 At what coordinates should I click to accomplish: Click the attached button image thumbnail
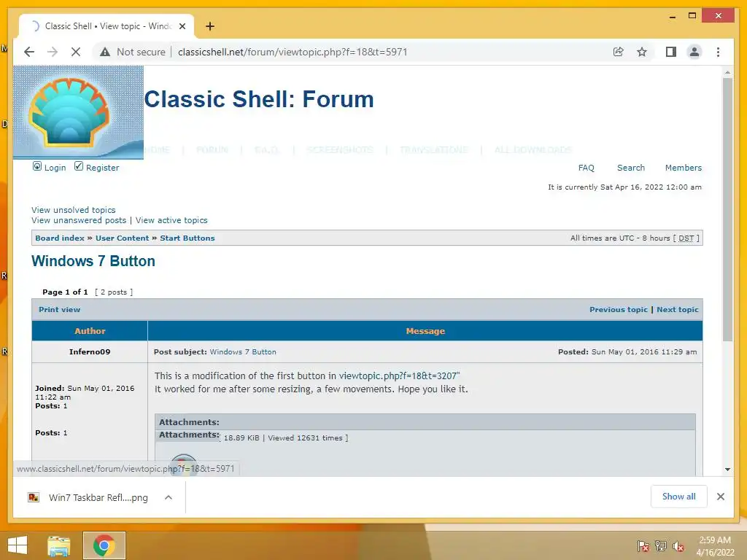[183, 464]
